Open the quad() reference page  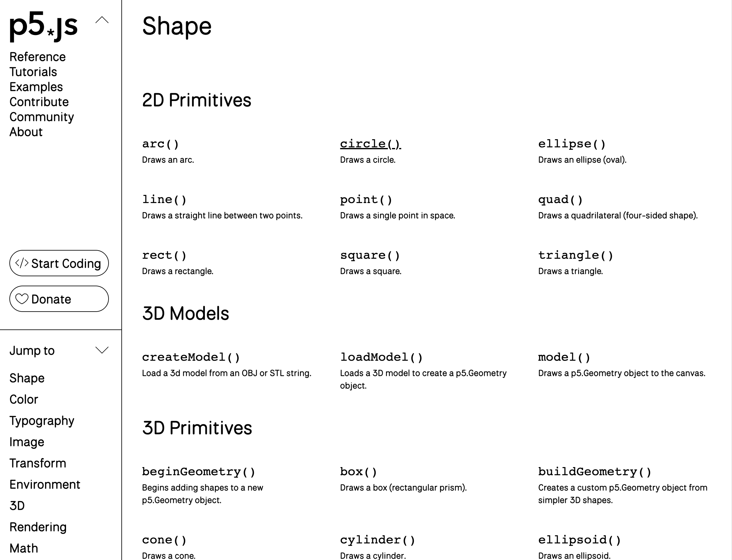coord(560,199)
